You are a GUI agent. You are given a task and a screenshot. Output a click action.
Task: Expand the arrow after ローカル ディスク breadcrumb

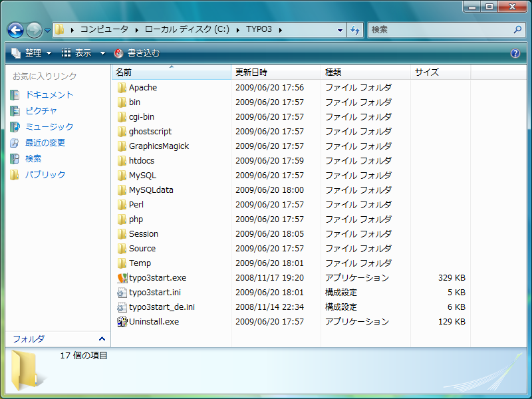[x=238, y=30]
